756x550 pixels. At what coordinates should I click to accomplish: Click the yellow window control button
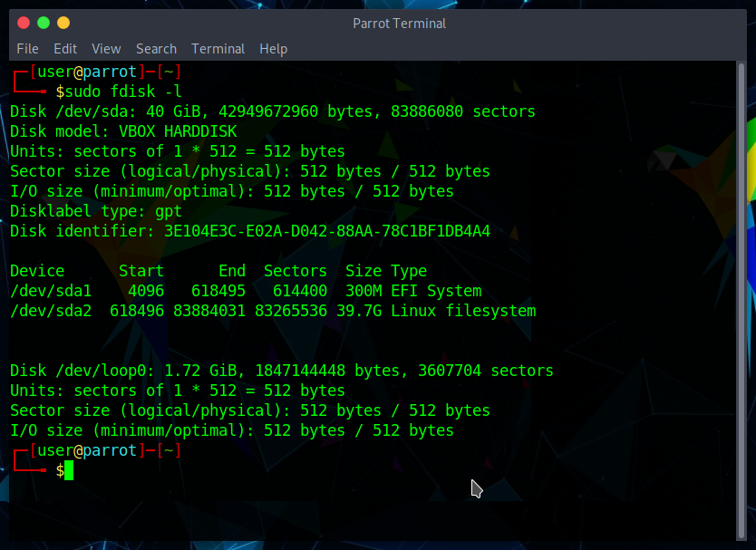pyautogui.click(x=63, y=23)
